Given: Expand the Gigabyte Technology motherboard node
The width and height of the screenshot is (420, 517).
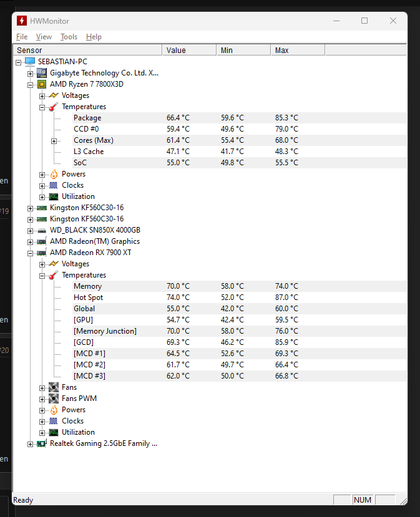Looking at the screenshot, I should (x=31, y=74).
